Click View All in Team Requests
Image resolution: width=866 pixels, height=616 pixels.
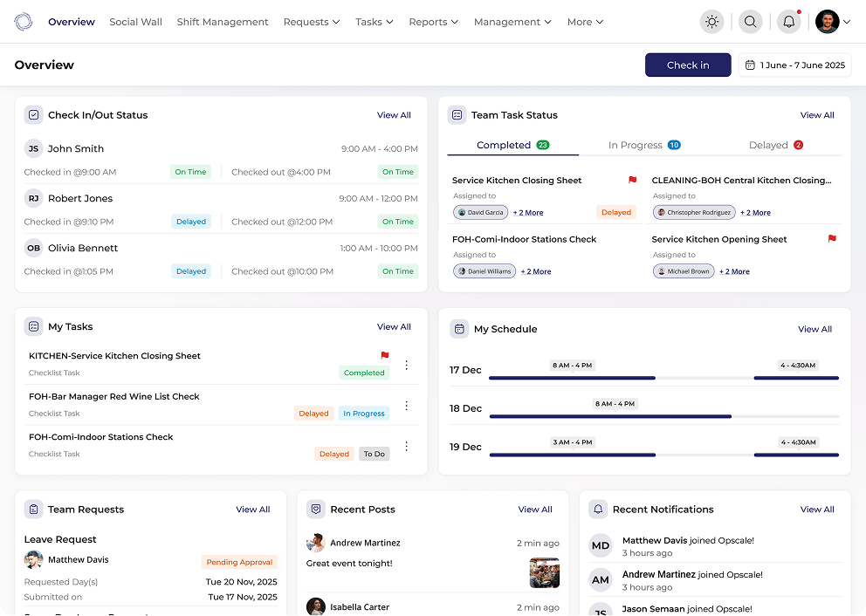tap(252, 510)
